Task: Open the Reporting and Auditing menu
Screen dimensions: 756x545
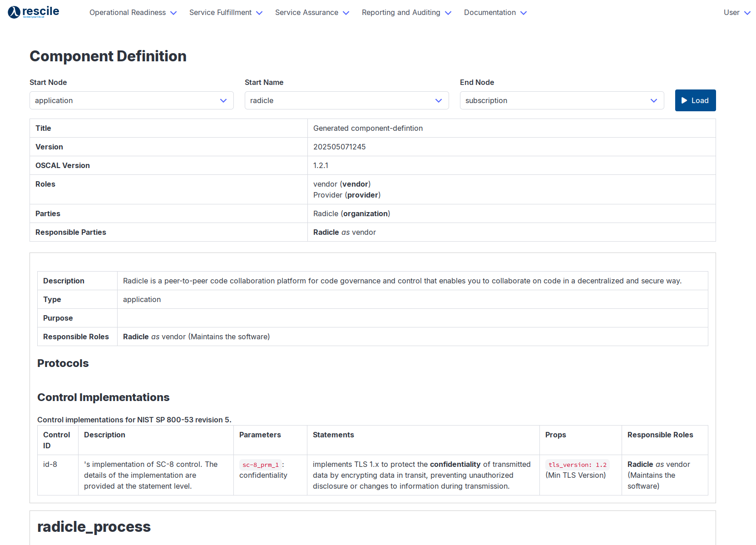Action: point(401,13)
